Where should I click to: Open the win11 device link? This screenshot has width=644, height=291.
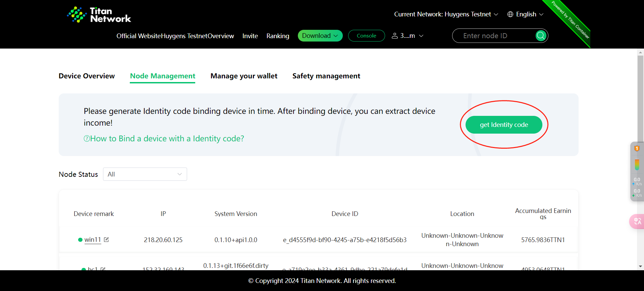pyautogui.click(x=93, y=239)
